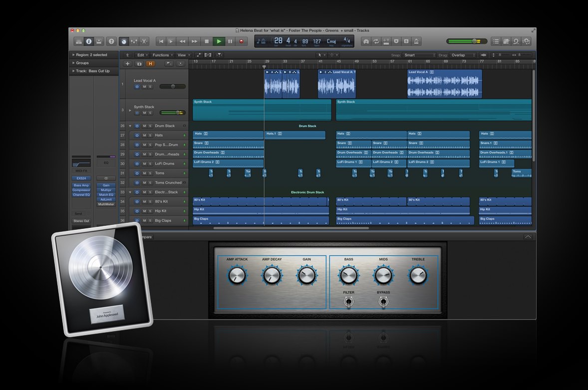Open the Command-click tool menu
The width and height of the screenshot is (588, 390).
click(x=333, y=55)
